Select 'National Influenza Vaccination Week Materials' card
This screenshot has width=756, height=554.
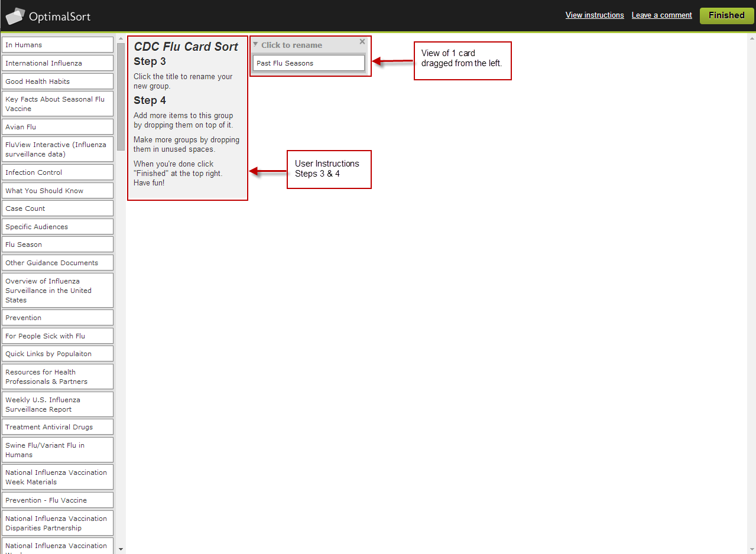click(57, 477)
